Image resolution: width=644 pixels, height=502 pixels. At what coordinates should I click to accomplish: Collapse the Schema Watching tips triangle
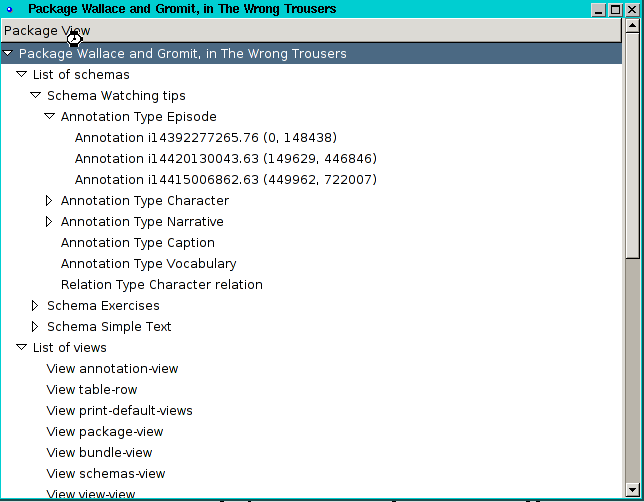pos(36,96)
